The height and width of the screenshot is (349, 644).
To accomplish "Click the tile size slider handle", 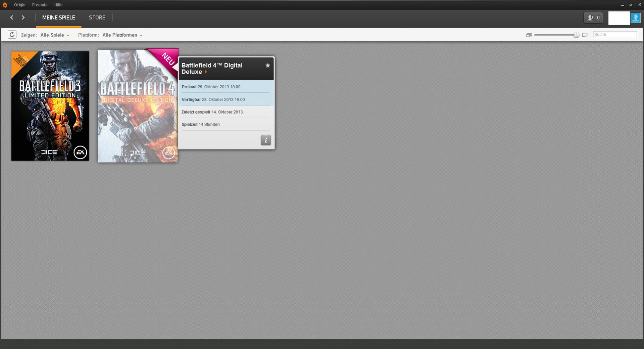I will [x=576, y=35].
